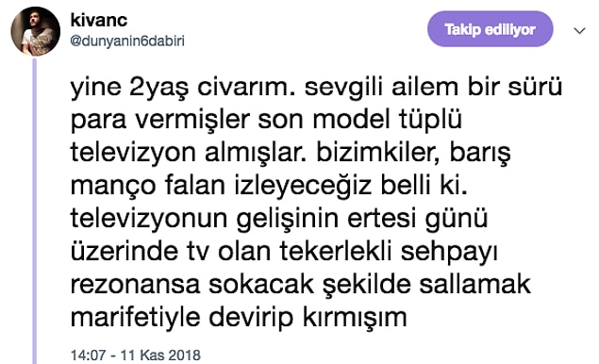This screenshot has width=599, height=364.
Task: Click the word "sehpayı" in the tweet
Action: [x=449, y=252]
